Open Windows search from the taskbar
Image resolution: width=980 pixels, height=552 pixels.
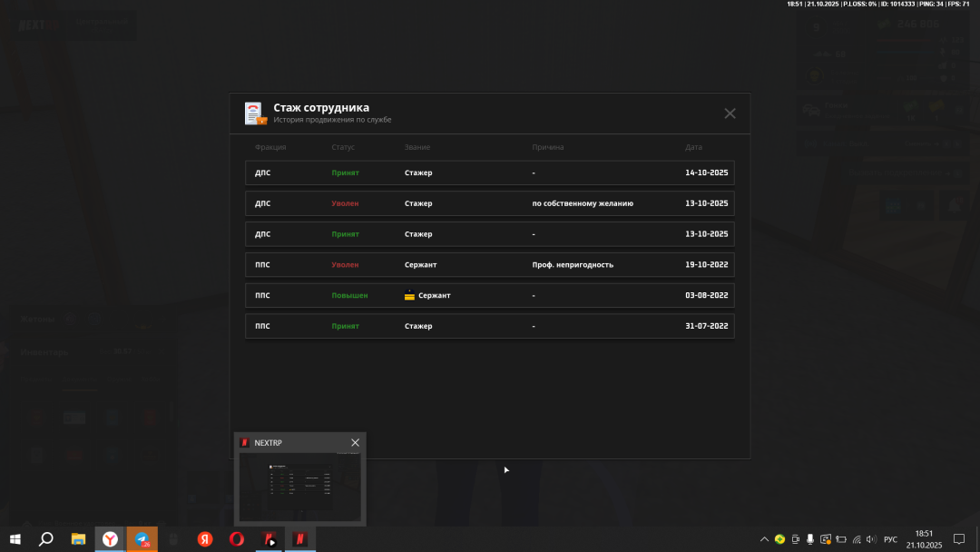[x=46, y=539]
